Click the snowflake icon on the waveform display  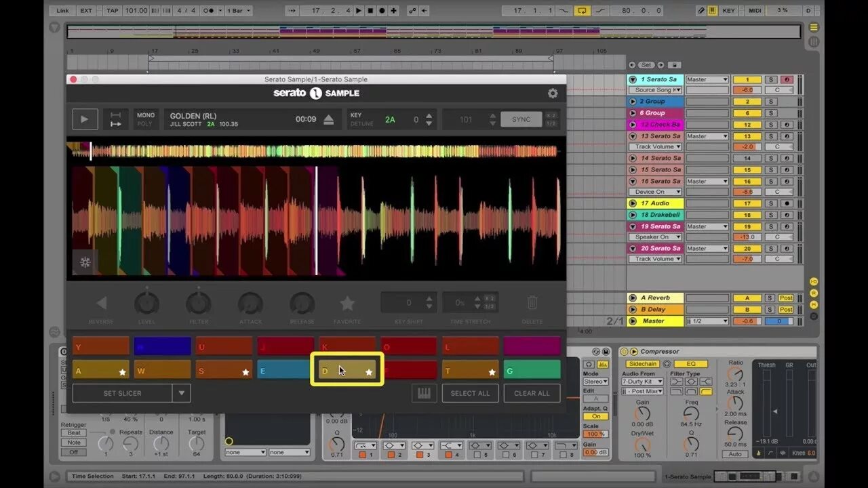click(x=85, y=262)
